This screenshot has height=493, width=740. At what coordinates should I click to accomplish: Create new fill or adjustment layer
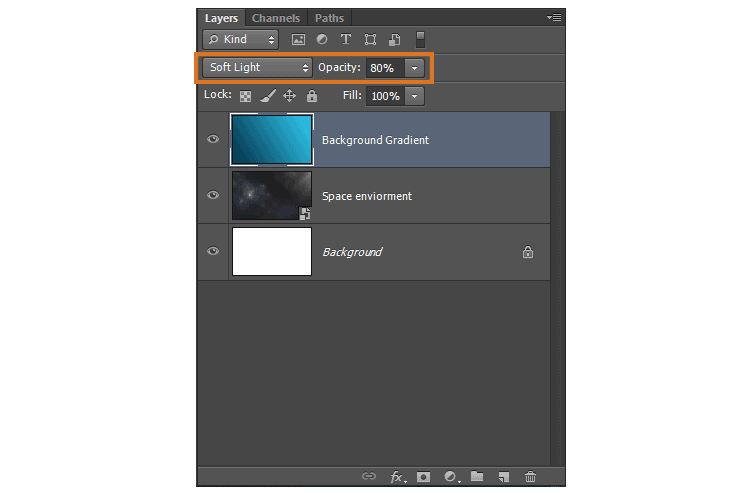point(452,477)
